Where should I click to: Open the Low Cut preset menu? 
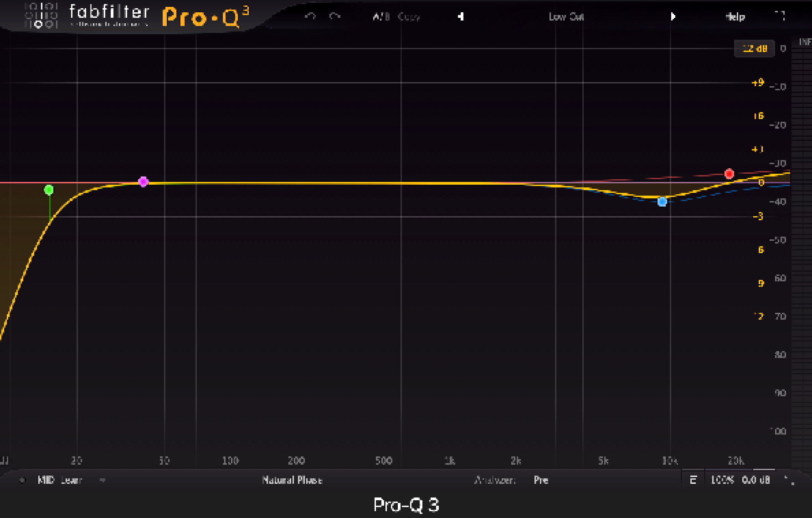[566, 17]
